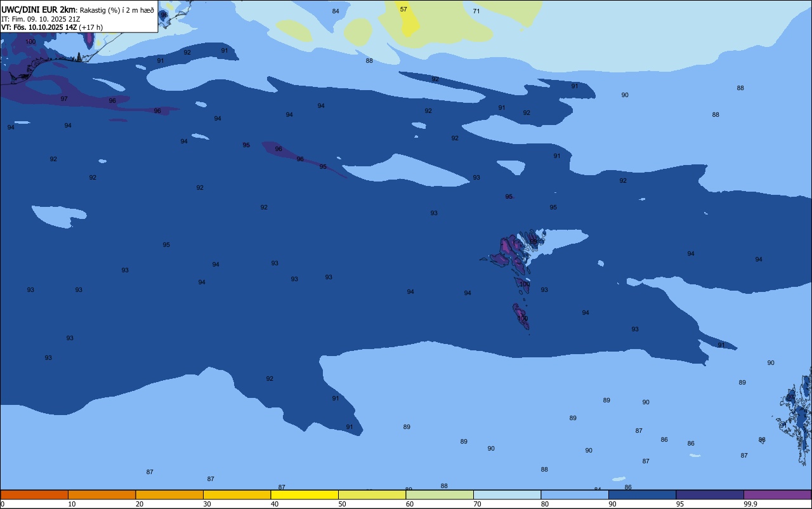The width and height of the screenshot is (812, 509).
Task: Click the 'Rakastig (%) í 2 m hæð' label
Action: tap(117, 10)
